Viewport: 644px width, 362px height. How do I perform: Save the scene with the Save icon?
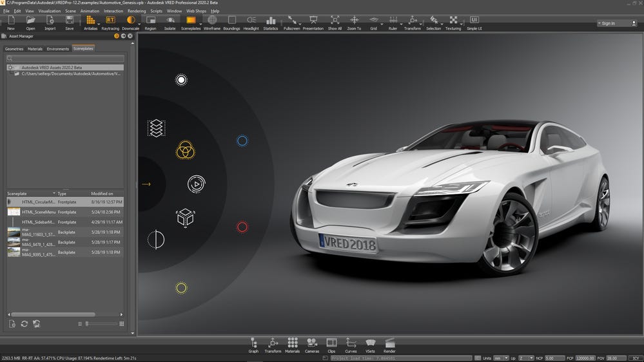coord(70,23)
